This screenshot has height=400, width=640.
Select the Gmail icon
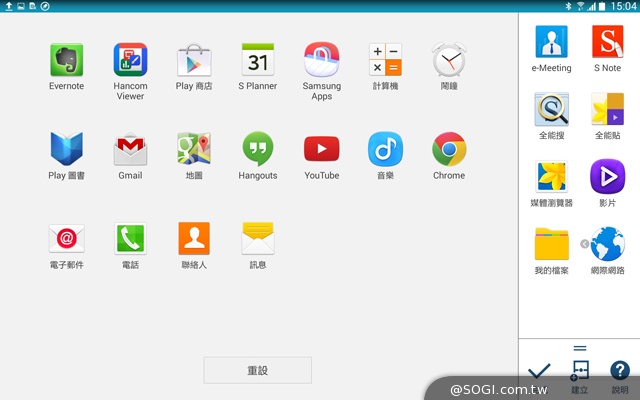pyautogui.click(x=130, y=149)
